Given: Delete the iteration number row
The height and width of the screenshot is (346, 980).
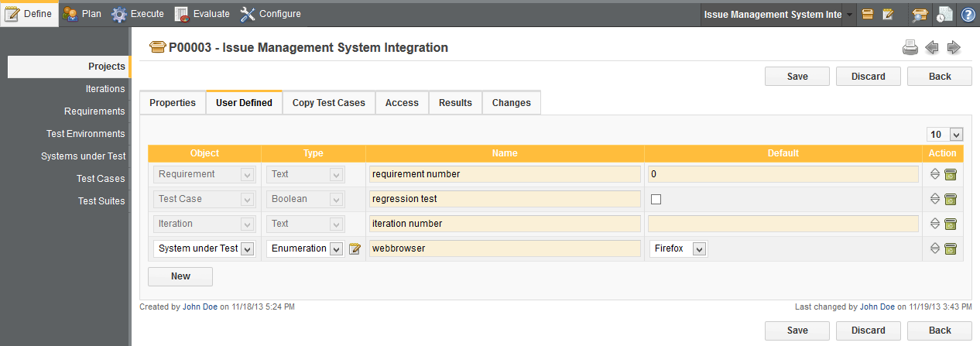Looking at the screenshot, I should (951, 224).
